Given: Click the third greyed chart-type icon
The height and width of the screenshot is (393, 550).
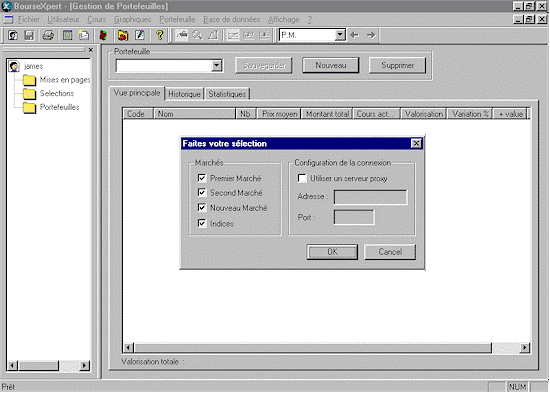Looking at the screenshot, I should point(264,35).
